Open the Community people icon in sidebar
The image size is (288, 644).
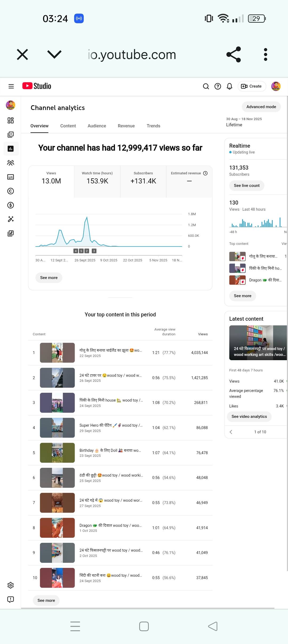coord(11,163)
